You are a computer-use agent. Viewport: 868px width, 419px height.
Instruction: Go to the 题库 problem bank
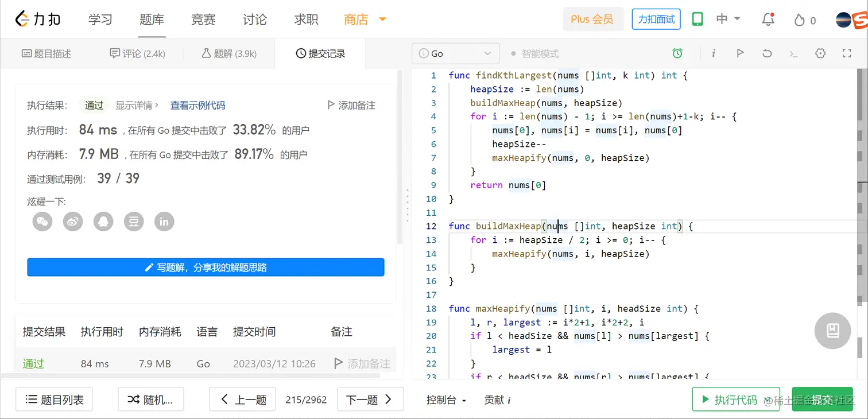point(152,20)
